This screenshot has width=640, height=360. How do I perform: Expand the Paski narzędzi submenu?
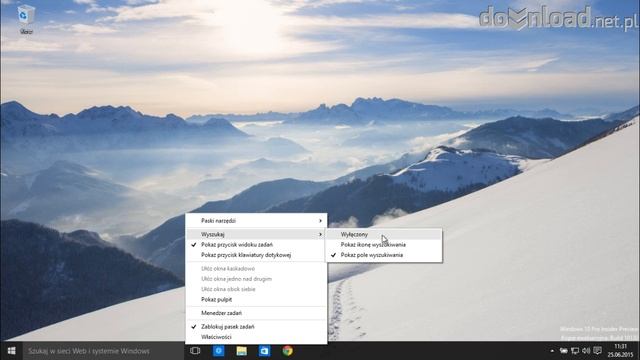256,221
